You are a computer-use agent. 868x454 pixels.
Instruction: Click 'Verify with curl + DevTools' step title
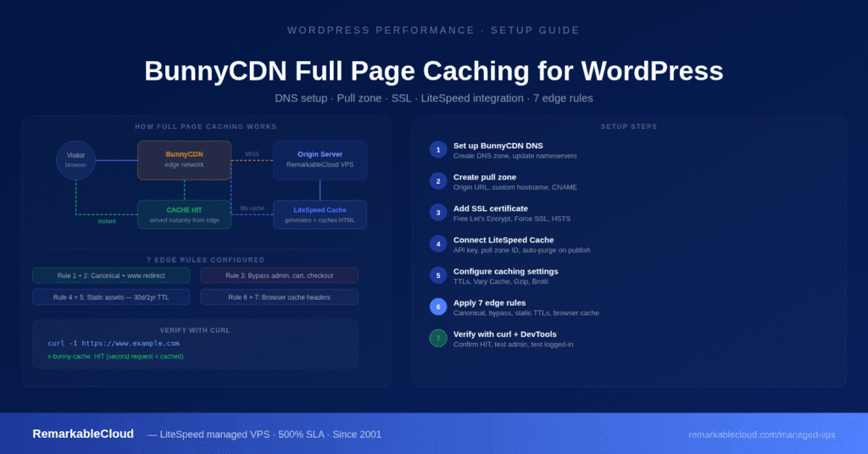click(x=505, y=335)
